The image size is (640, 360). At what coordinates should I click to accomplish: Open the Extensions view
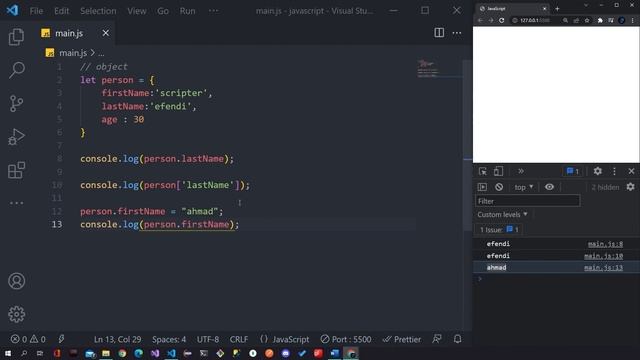[16, 170]
